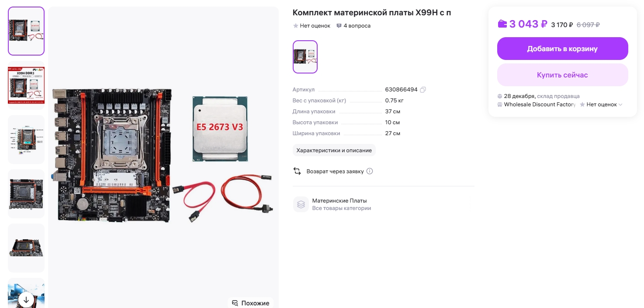Click the purple wallet icon beside the 3 043 ₽ price
This screenshot has width=644, height=308.
502,24
